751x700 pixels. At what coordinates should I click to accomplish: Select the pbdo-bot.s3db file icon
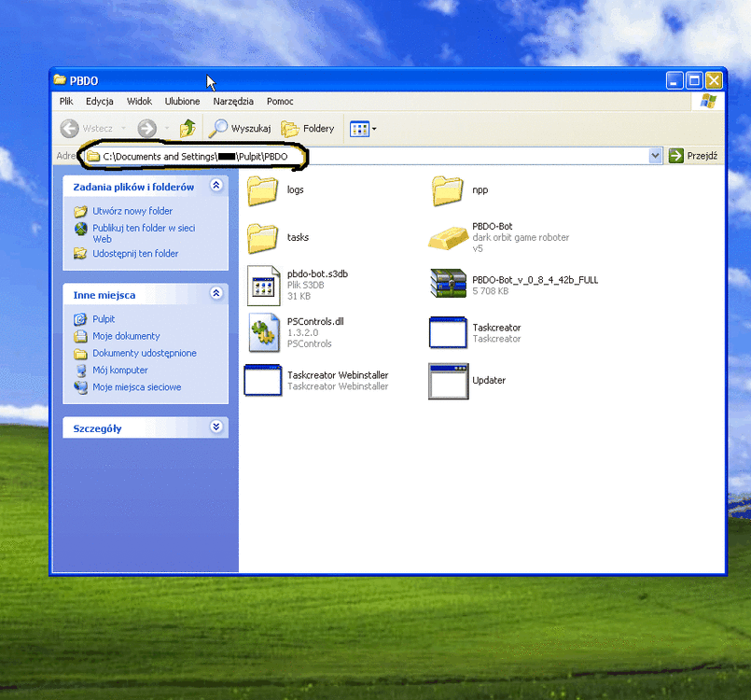263,286
